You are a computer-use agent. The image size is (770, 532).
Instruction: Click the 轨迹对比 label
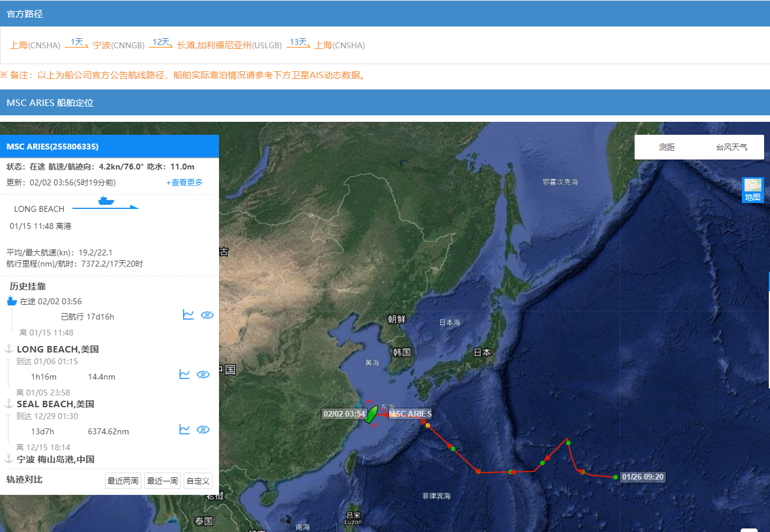[25, 480]
